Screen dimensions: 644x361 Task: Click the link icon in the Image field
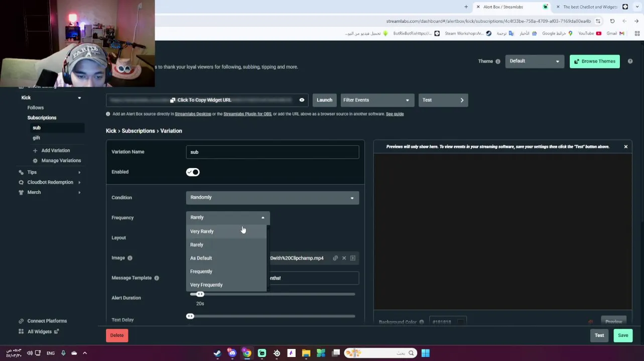click(x=335, y=258)
